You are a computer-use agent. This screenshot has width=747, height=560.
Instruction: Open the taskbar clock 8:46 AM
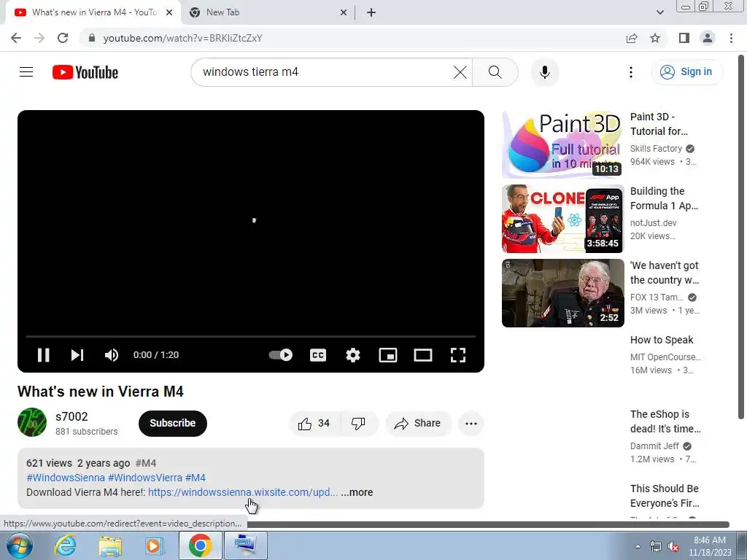(x=709, y=546)
